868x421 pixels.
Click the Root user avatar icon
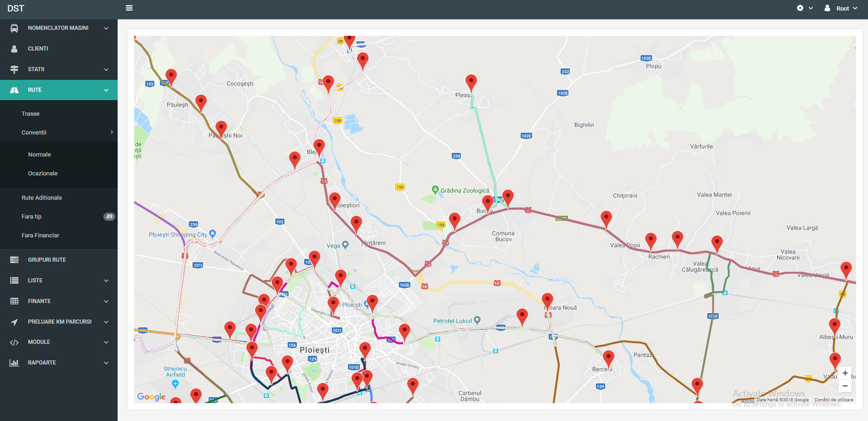click(x=827, y=8)
